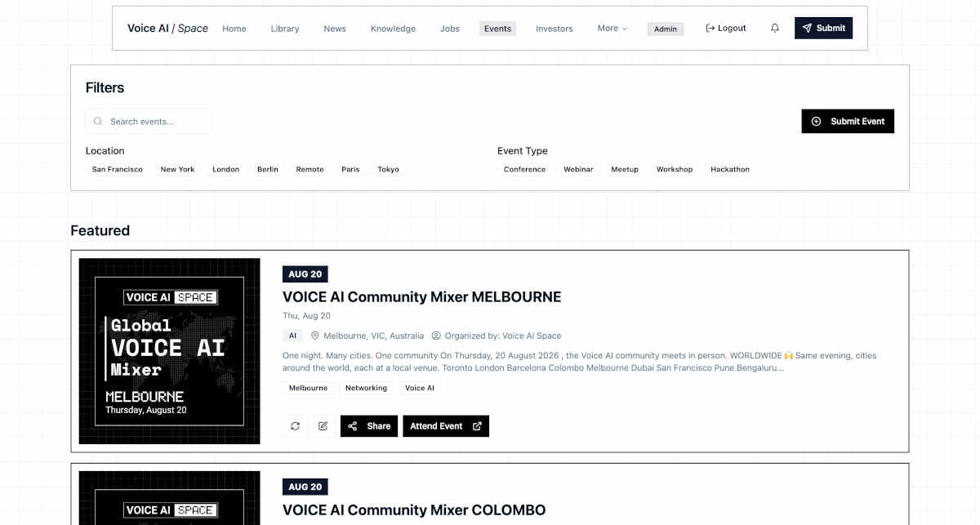Toggle the Paris location filter
This screenshot has width=980, height=525.
[x=350, y=170]
